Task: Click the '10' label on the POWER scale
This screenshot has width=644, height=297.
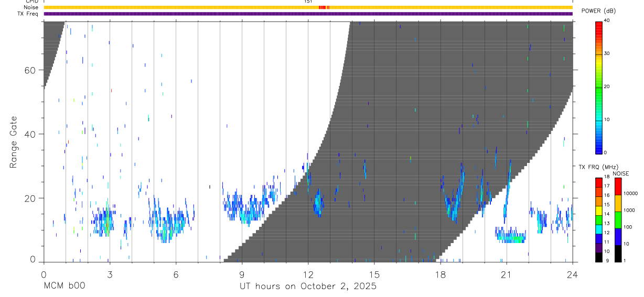Action: tap(607, 120)
